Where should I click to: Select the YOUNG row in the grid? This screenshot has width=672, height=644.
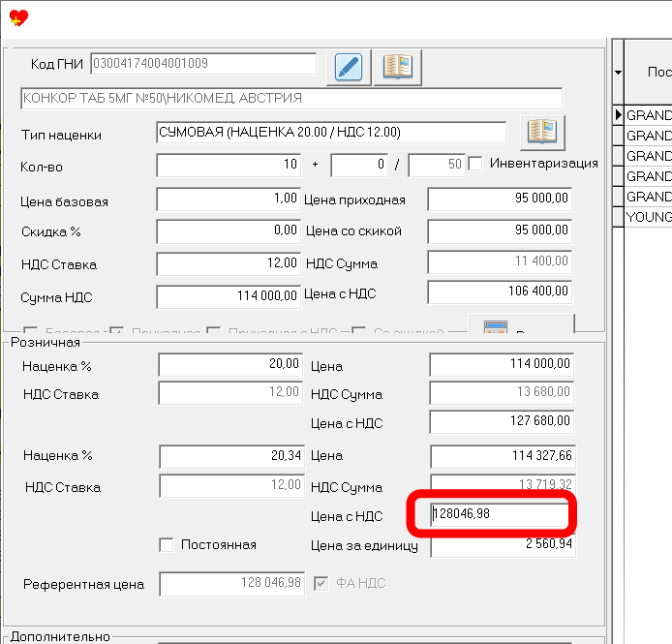(648, 217)
